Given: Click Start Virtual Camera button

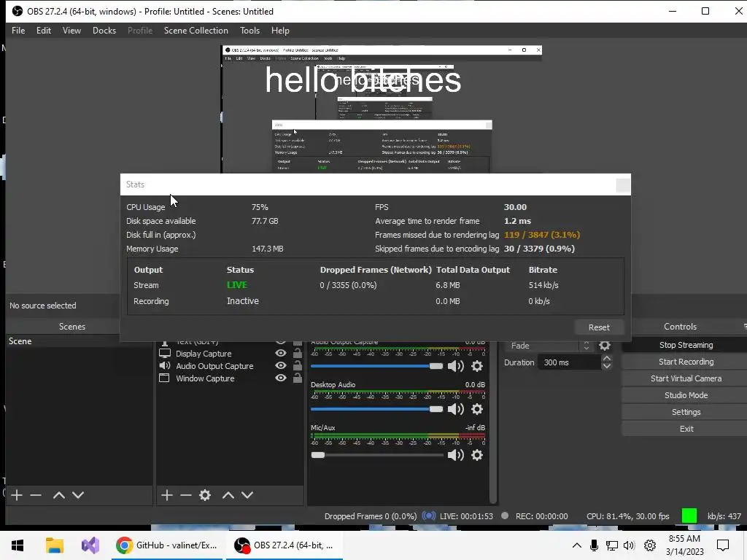Looking at the screenshot, I should [686, 378].
